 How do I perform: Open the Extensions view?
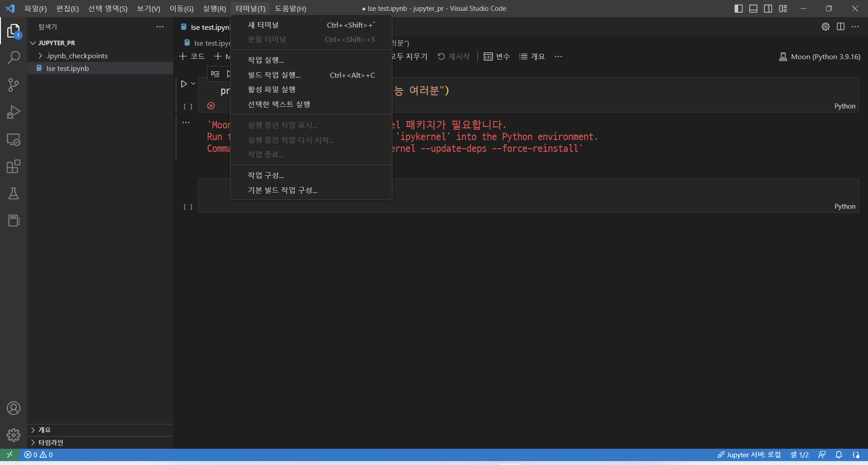(x=14, y=166)
